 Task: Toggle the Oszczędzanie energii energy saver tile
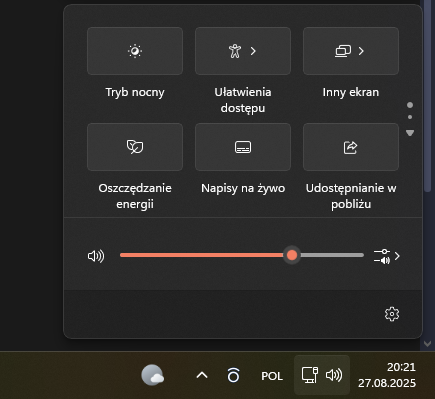pos(135,147)
